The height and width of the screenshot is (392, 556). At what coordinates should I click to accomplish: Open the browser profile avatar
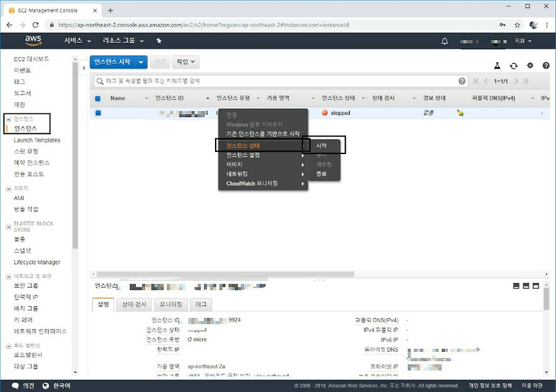click(x=533, y=24)
